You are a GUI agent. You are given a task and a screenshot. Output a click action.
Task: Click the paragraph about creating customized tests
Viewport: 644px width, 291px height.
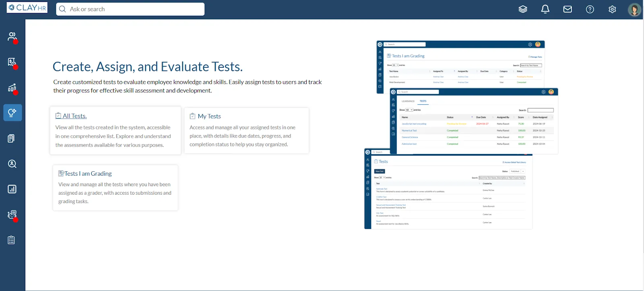(x=188, y=86)
